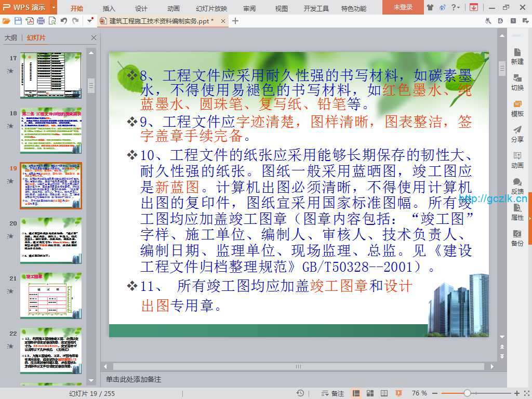
Task: Add a new document tab with plus
Action: coord(235,21)
